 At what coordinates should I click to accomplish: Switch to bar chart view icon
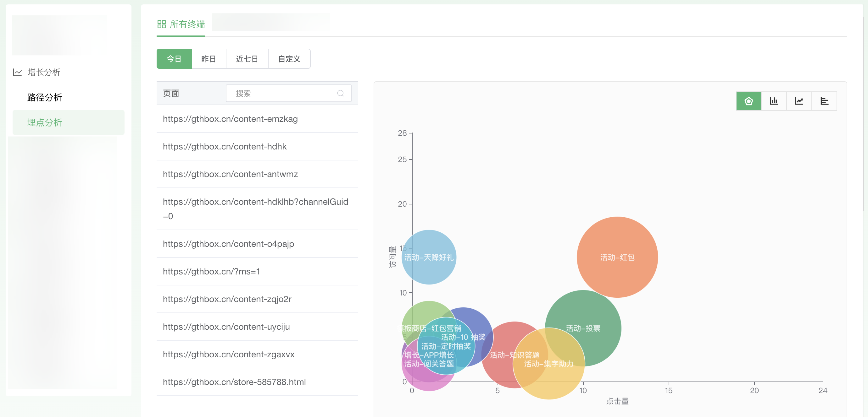pyautogui.click(x=774, y=101)
